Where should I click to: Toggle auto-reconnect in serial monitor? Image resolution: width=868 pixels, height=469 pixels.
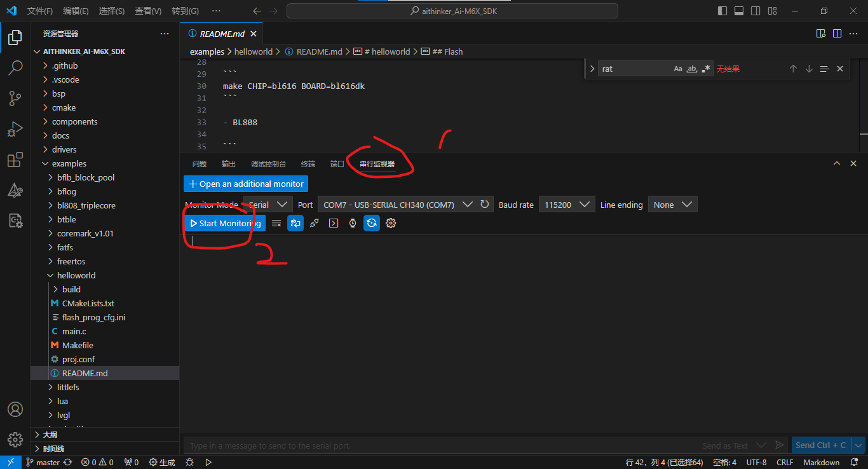pos(372,223)
